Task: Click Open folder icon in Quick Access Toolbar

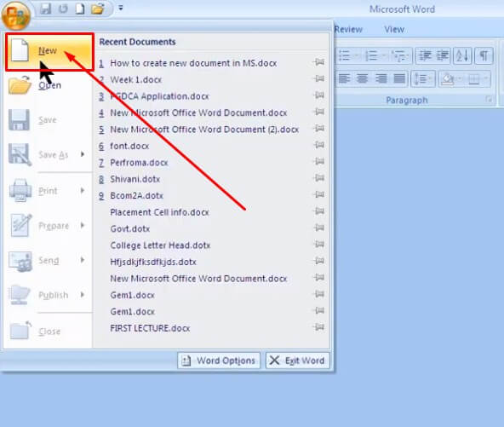Action: (x=98, y=9)
